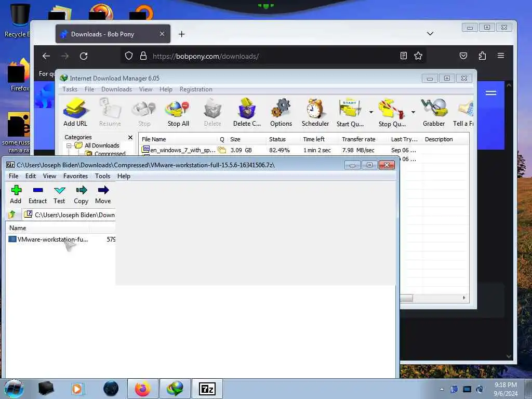This screenshot has height=399, width=532.
Task: Click the IDM taskbar icon
Action: [x=175, y=389]
